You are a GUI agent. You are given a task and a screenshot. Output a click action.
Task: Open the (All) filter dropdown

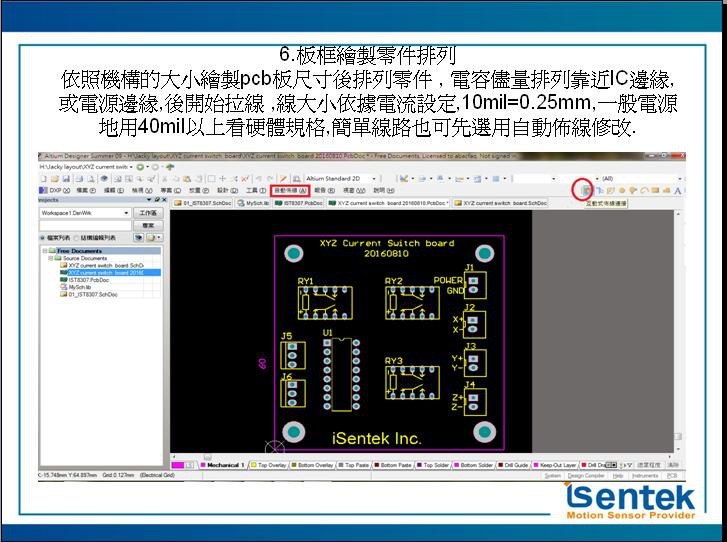pyautogui.click(x=680, y=179)
